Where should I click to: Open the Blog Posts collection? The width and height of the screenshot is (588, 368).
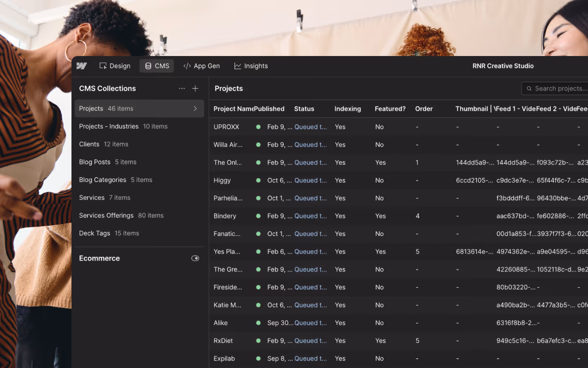coord(139,162)
